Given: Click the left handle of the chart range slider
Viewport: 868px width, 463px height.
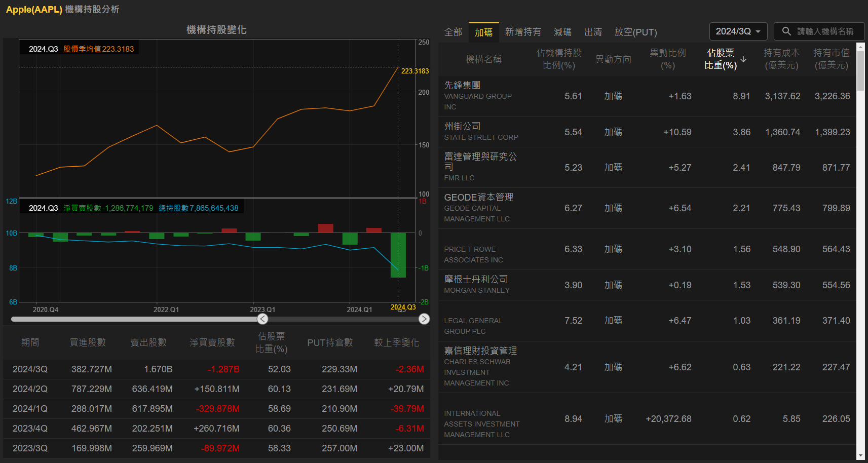Looking at the screenshot, I should tap(262, 319).
